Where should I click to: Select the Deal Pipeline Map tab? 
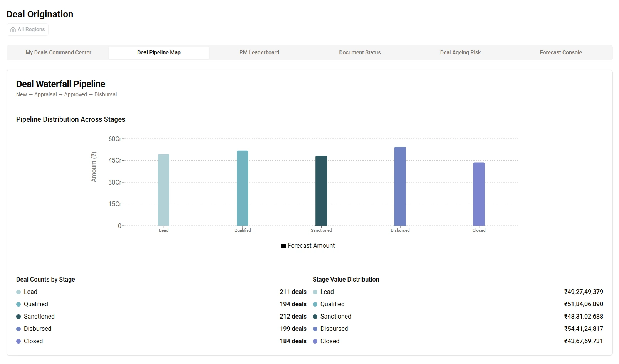[x=159, y=52]
